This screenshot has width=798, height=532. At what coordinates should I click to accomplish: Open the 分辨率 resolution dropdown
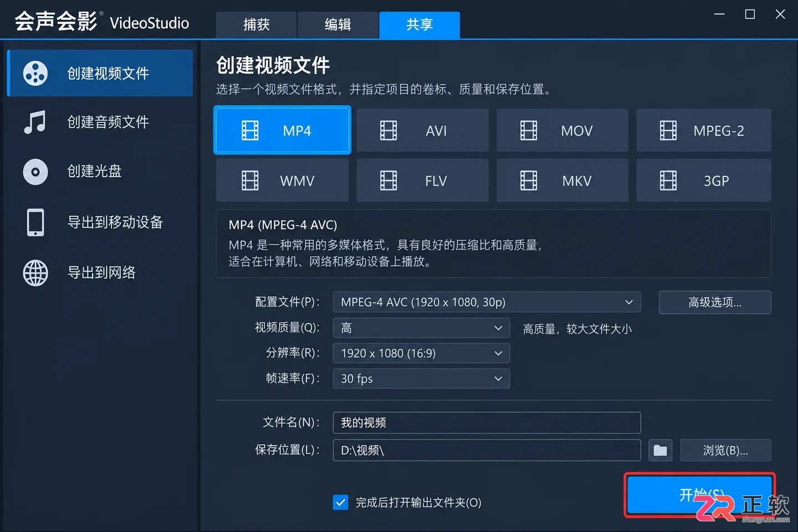point(421,353)
